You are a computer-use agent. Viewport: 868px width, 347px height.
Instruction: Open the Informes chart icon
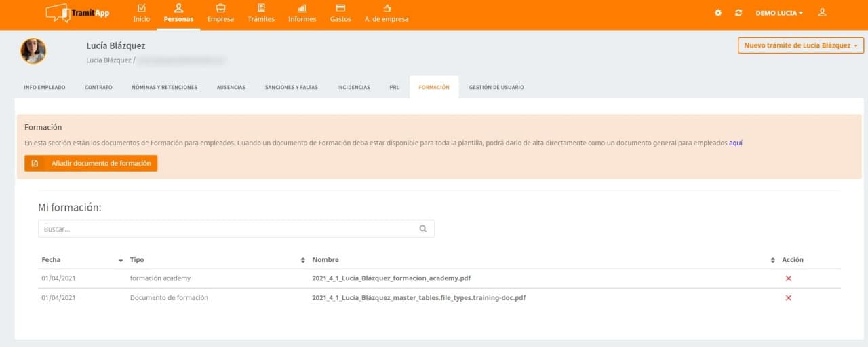click(x=302, y=9)
